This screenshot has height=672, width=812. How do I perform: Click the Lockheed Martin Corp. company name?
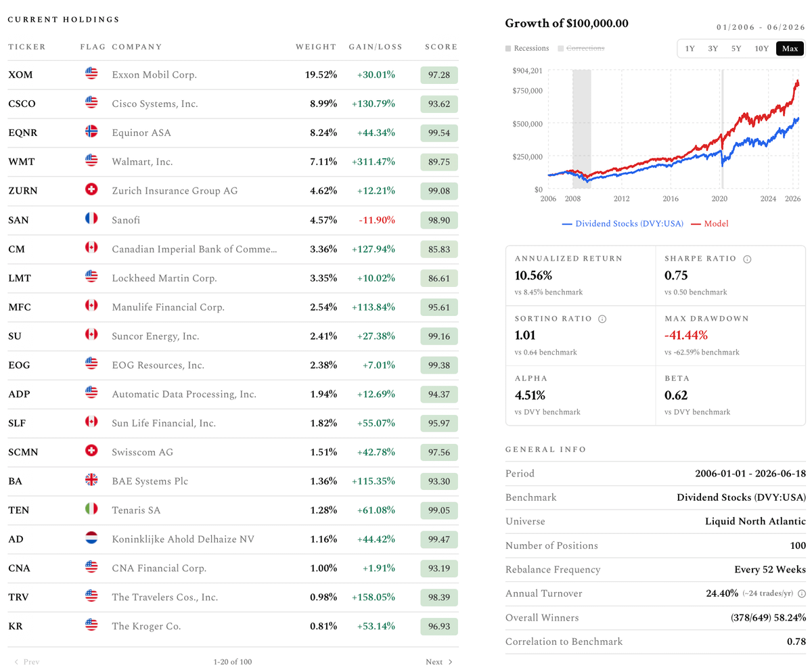tap(164, 278)
